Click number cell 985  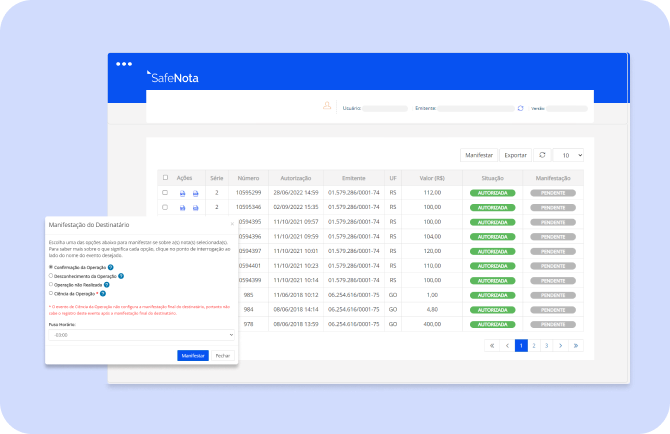click(x=248, y=295)
